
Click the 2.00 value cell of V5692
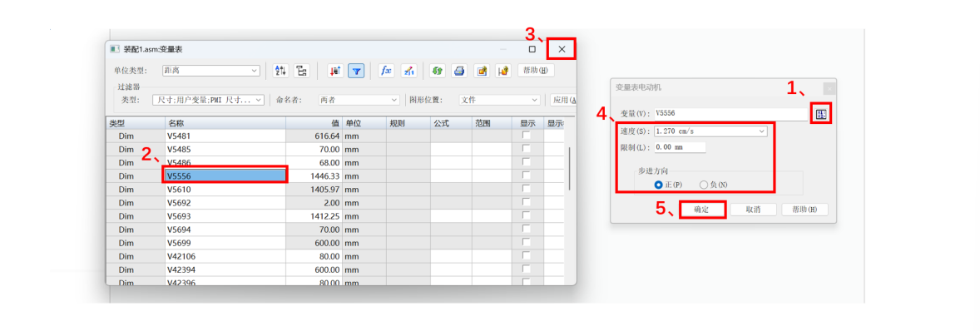click(314, 203)
